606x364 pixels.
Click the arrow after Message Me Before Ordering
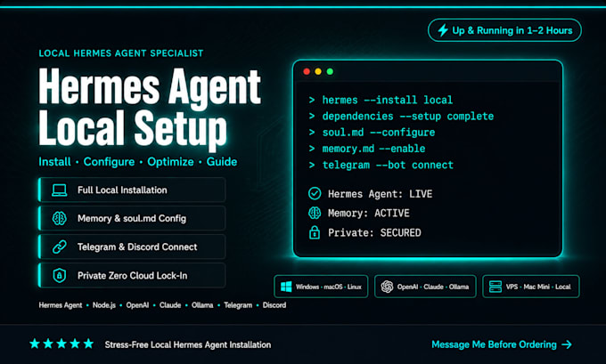(x=567, y=344)
